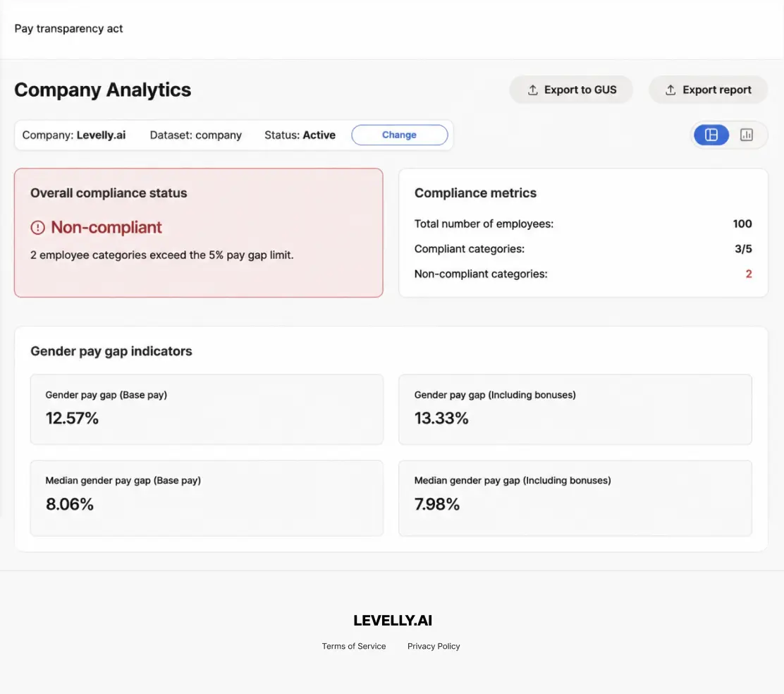Click the Compliant categories 3/5 value
The width and height of the screenshot is (784, 694).
tap(743, 249)
